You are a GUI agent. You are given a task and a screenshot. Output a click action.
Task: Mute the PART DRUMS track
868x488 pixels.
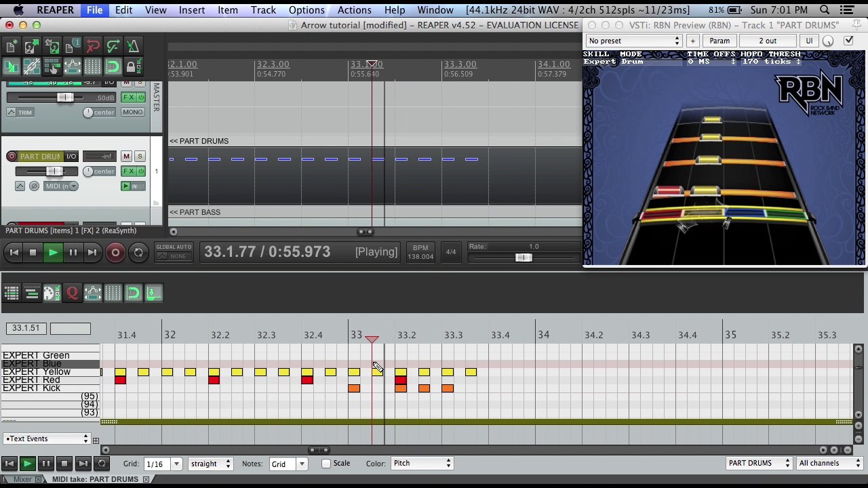[126, 157]
